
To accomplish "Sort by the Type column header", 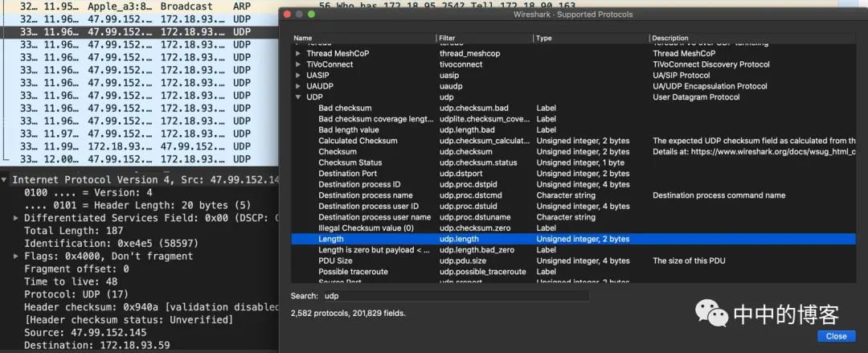I will point(592,39).
